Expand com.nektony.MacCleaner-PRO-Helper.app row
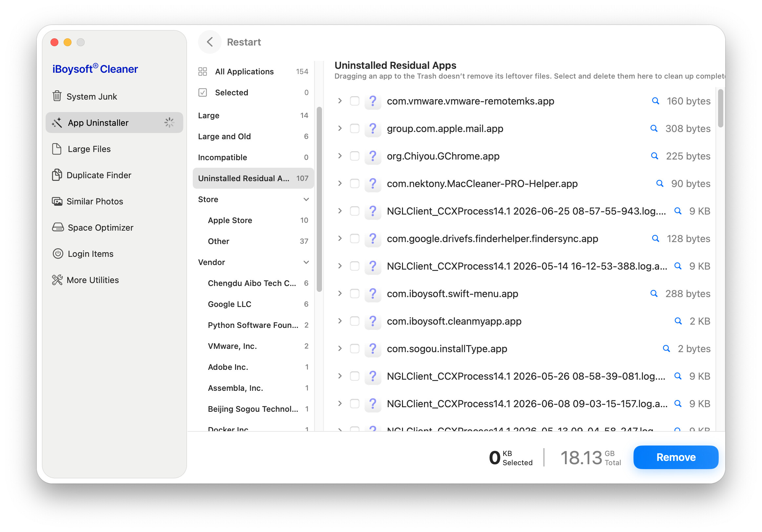 click(339, 183)
